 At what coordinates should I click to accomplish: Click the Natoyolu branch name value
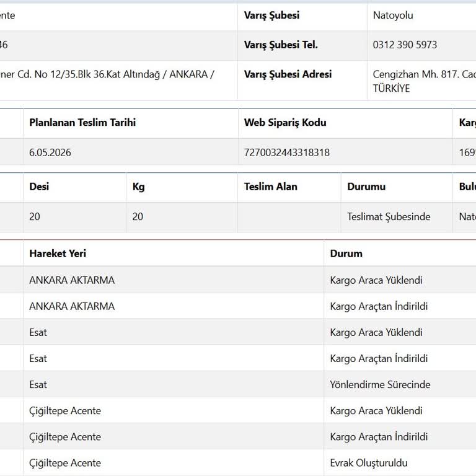point(393,15)
